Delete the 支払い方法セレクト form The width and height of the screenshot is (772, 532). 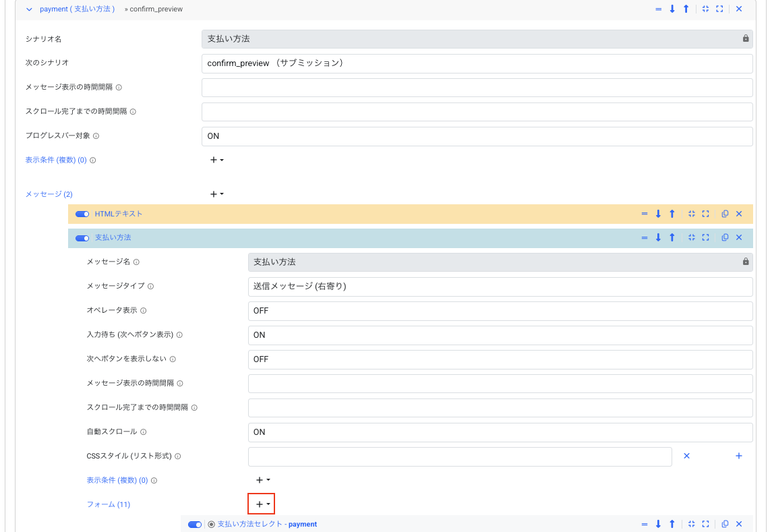pyautogui.click(x=739, y=524)
